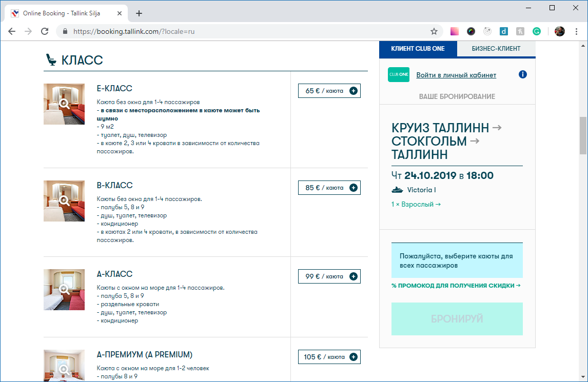Enlarge the A-class cabin photo
Screen dimensions: 588x382
(64, 289)
